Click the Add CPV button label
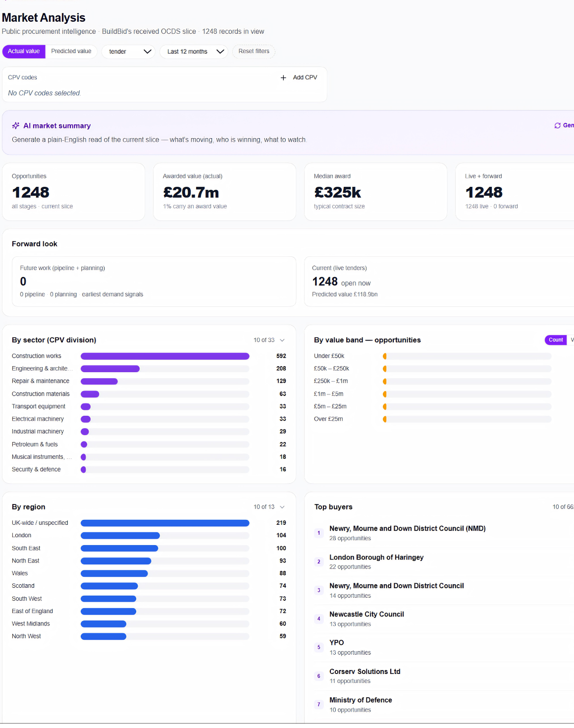The width and height of the screenshot is (574, 728). click(x=305, y=78)
